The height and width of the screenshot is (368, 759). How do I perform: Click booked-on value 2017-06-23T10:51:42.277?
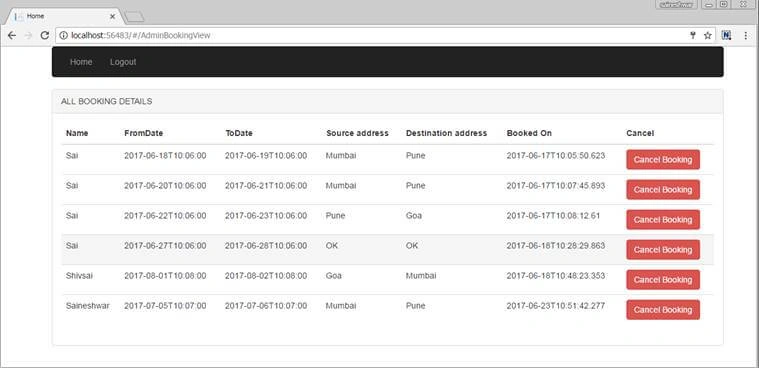tap(556, 306)
